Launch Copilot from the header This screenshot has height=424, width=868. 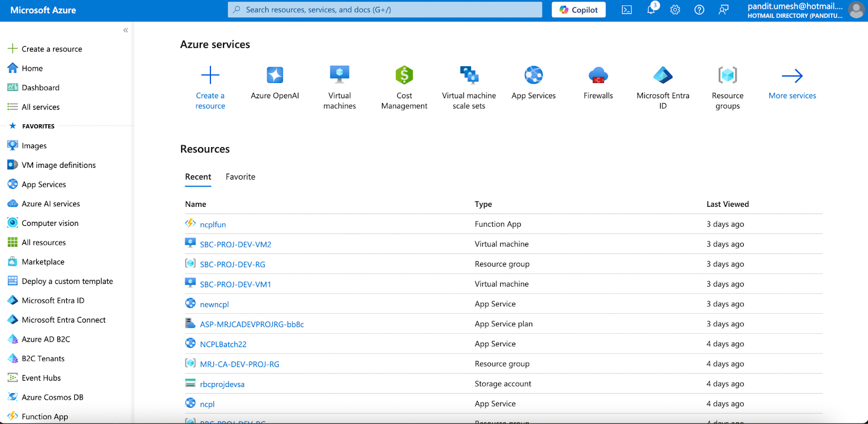[x=578, y=10]
